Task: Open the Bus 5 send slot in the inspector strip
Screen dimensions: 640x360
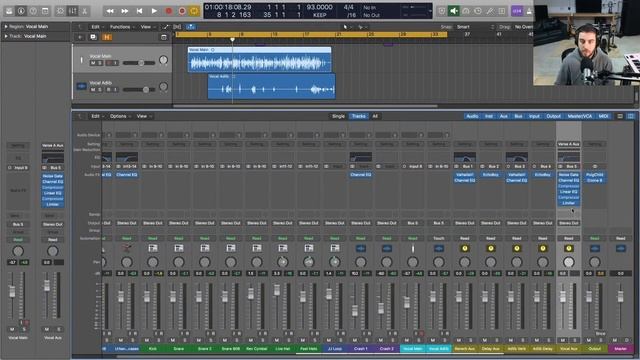Action: (x=18, y=224)
